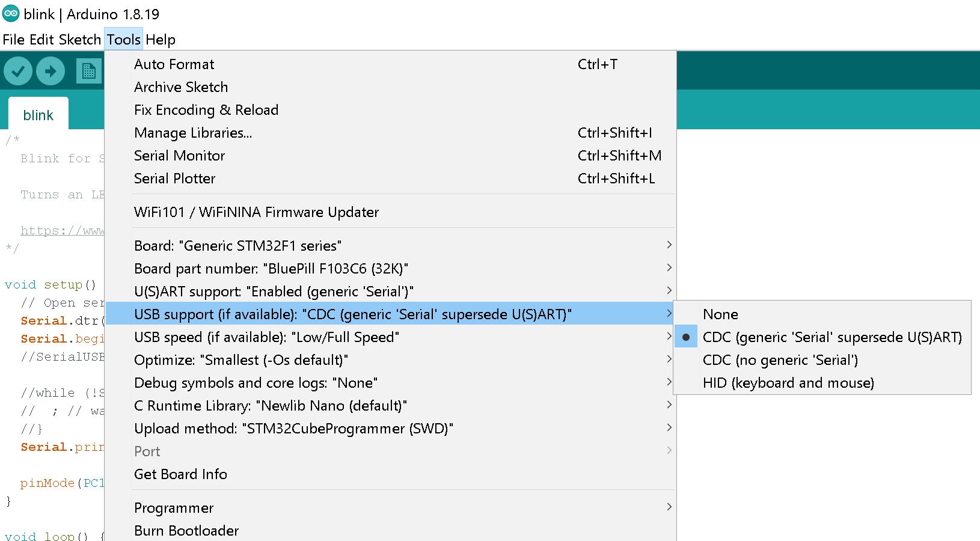Viewport: 980px width, 541px height.
Task: Choose Archive Sketch menu entry
Action: tap(390, 87)
